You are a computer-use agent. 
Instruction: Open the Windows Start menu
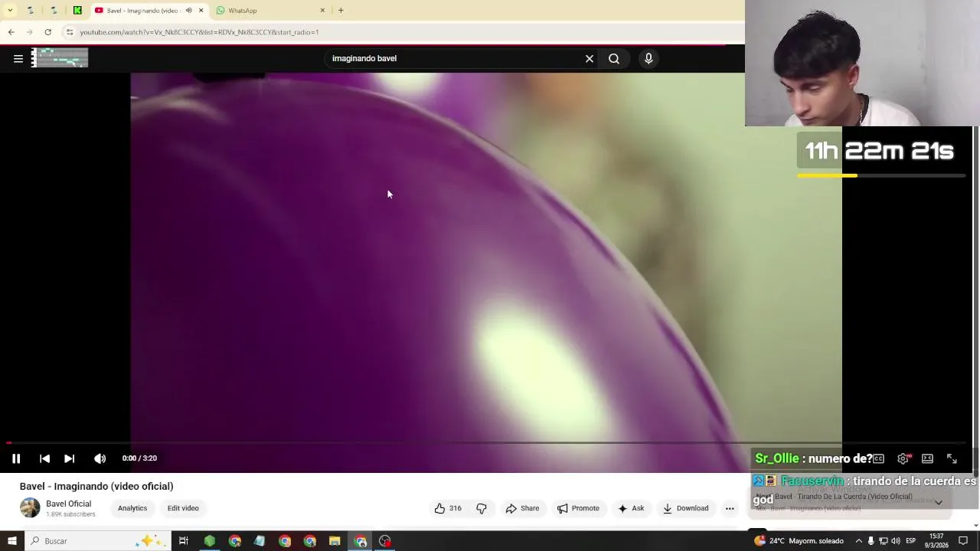pyautogui.click(x=11, y=541)
